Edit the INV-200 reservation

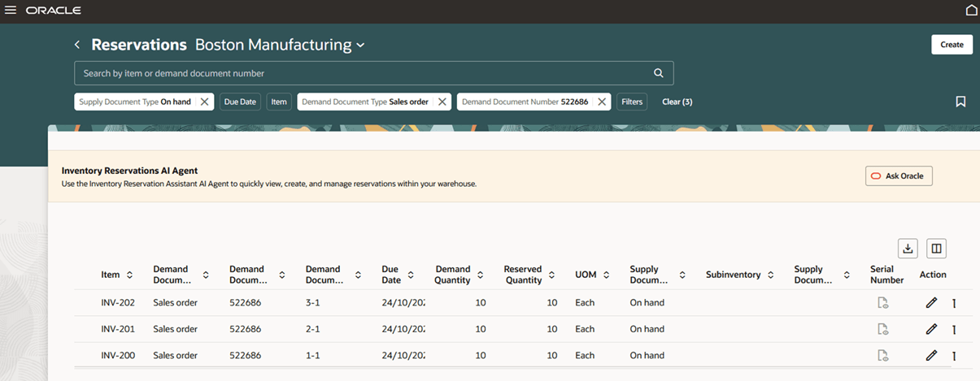[x=931, y=355]
